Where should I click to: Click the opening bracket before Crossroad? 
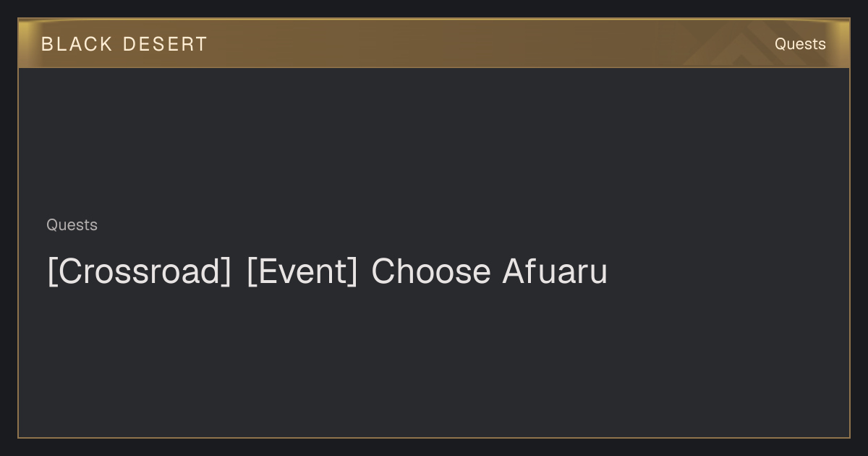51,272
